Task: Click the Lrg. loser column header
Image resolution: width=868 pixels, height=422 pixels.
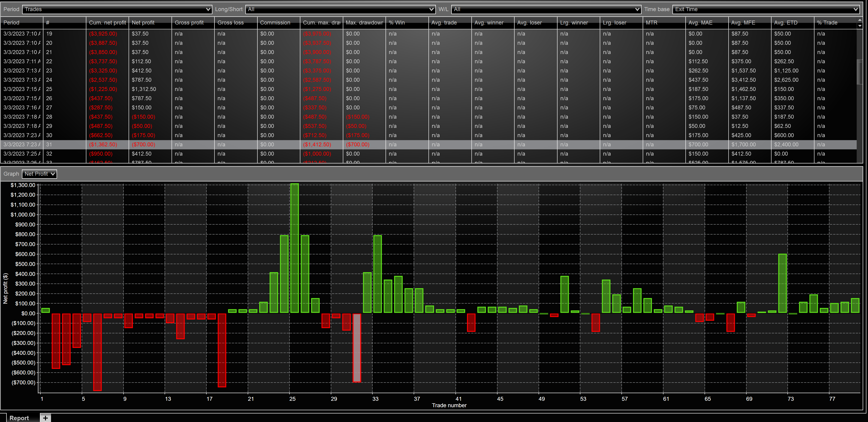Action: click(x=621, y=23)
